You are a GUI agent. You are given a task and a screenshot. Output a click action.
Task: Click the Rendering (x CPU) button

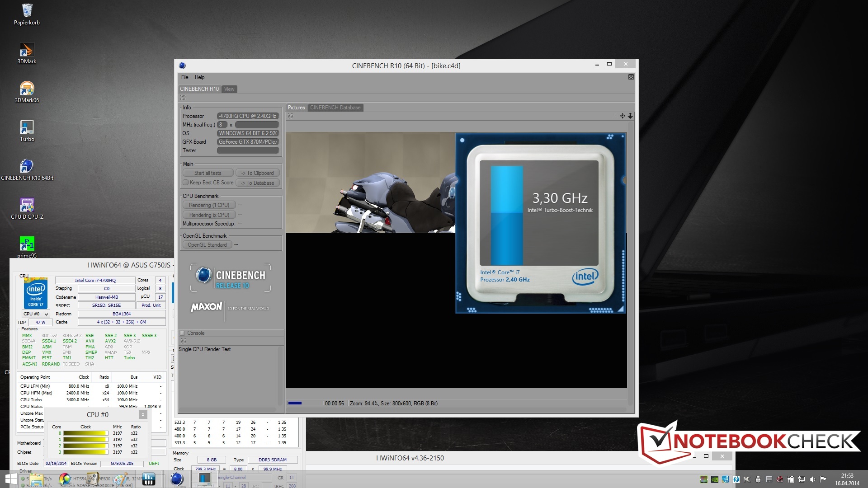209,215
